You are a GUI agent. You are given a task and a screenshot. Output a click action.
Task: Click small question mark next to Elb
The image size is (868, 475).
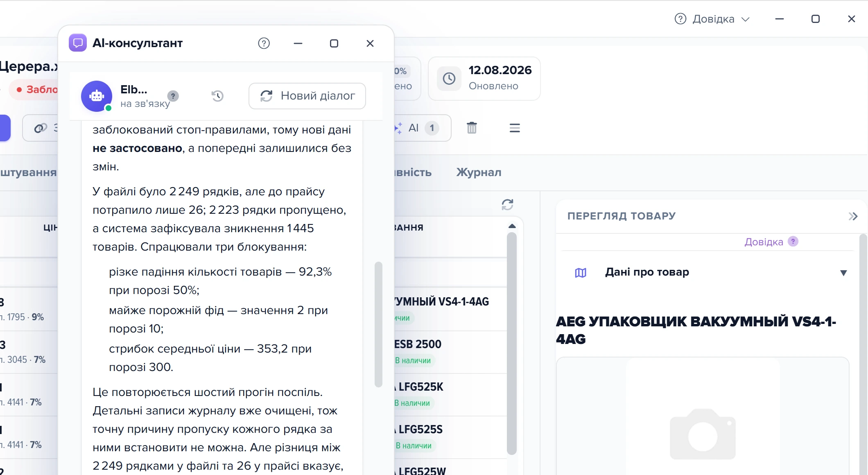[173, 96]
